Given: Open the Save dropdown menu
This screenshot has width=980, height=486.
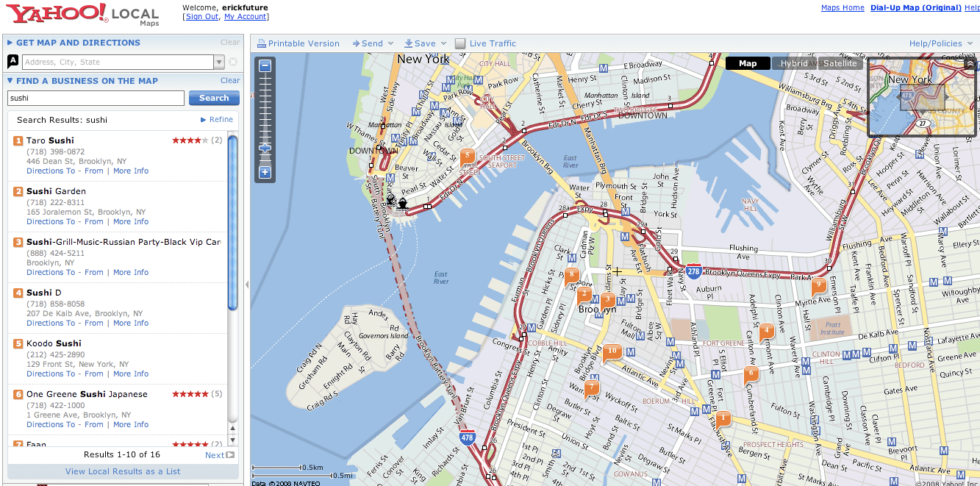Looking at the screenshot, I should (425, 43).
